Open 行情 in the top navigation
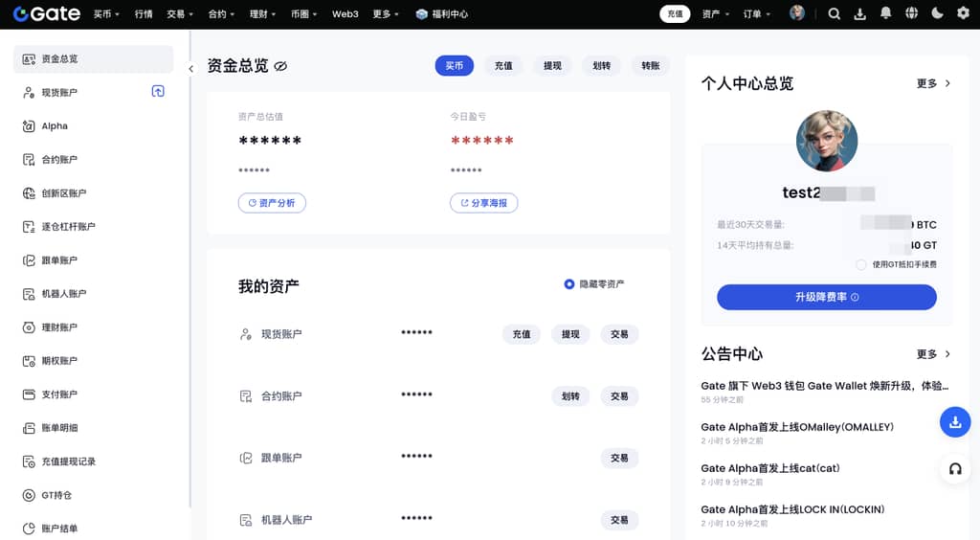Image resolution: width=980 pixels, height=540 pixels. [144, 14]
